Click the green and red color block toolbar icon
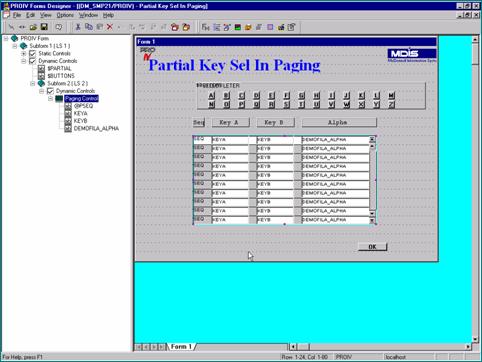This screenshot has height=362, width=482. 237,27
